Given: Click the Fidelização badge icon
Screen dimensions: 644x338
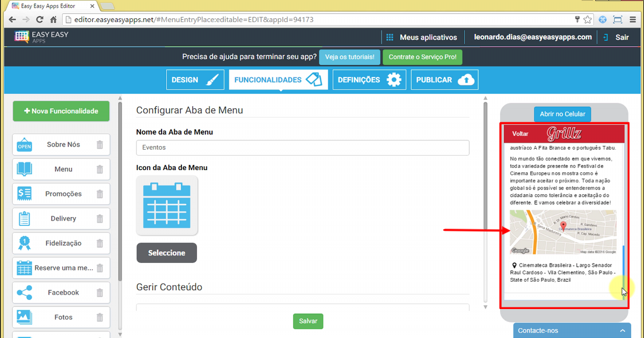Looking at the screenshot, I should pyautogui.click(x=25, y=244).
